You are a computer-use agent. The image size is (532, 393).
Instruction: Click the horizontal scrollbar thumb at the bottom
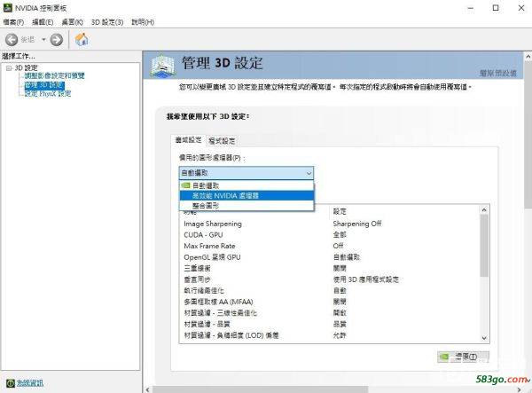coord(260,389)
